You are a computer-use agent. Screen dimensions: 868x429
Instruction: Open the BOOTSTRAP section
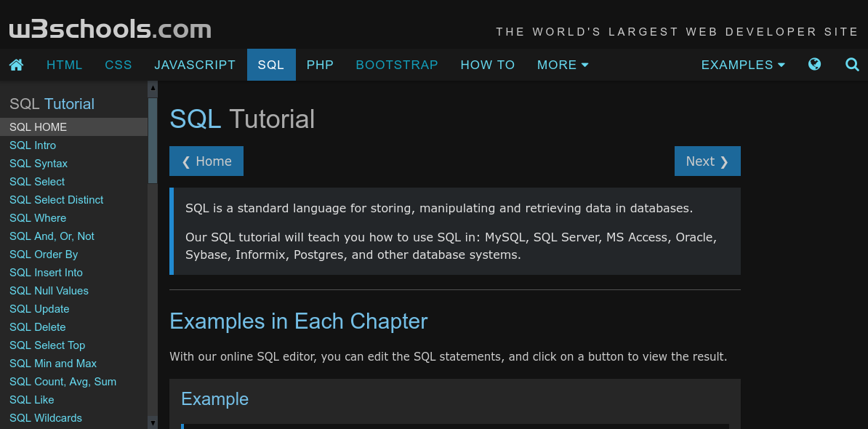tap(397, 65)
